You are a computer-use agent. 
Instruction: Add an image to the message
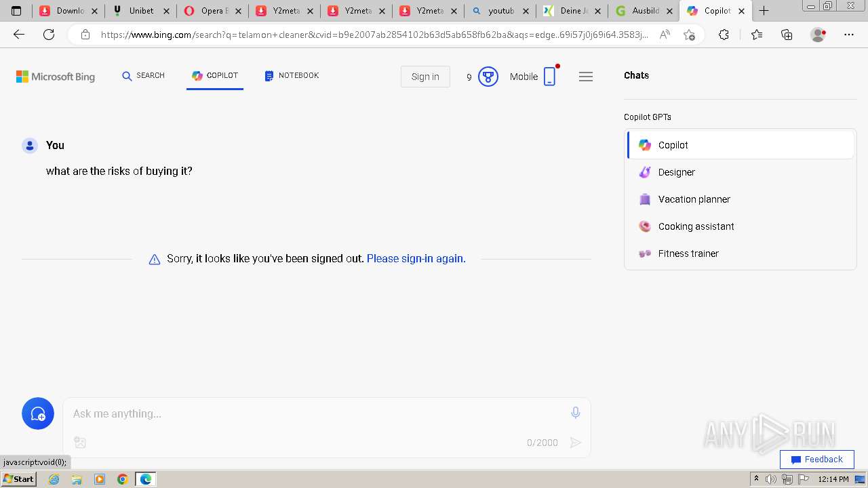point(80,443)
